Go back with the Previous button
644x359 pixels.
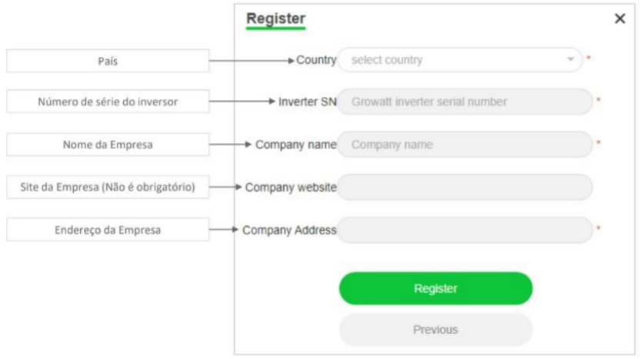click(435, 330)
